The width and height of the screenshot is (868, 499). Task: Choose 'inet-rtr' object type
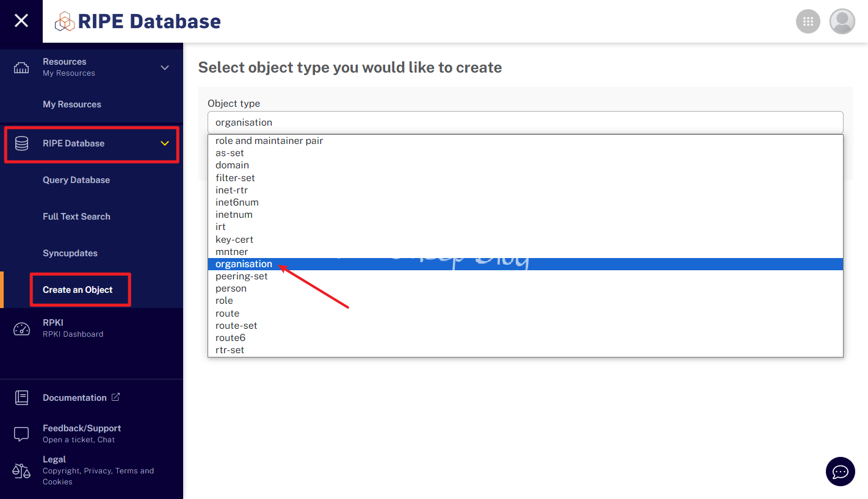pyautogui.click(x=526, y=190)
